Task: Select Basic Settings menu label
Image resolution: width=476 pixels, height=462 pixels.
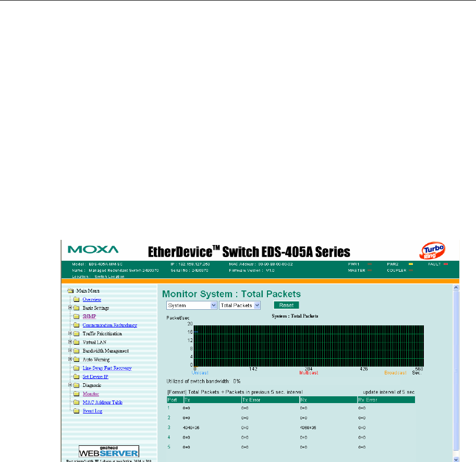Action: point(95,308)
